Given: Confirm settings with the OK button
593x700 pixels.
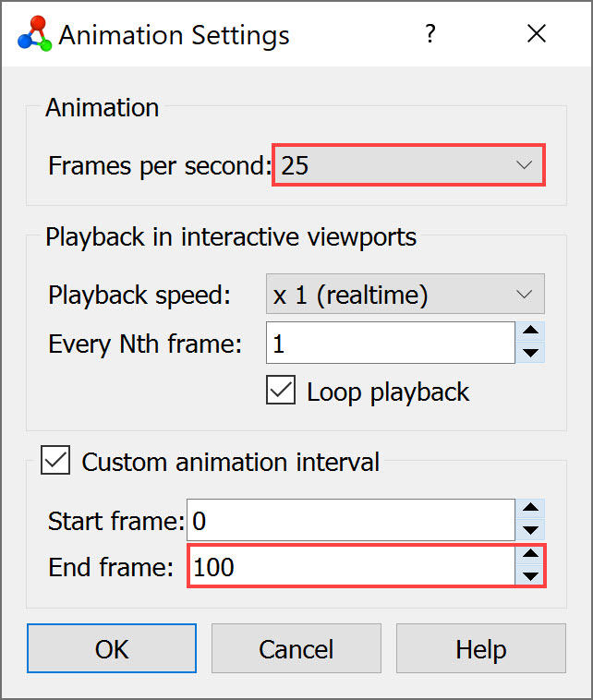Looking at the screenshot, I should click(112, 649).
